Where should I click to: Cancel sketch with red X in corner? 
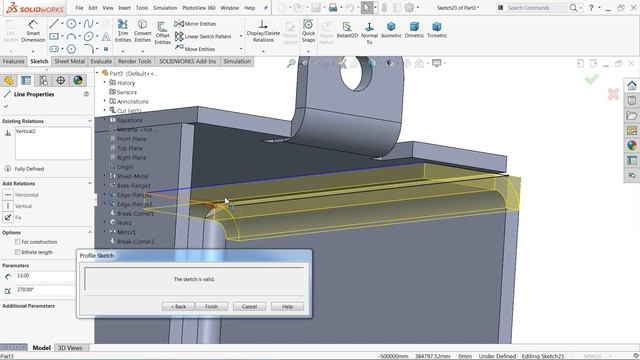tap(613, 94)
